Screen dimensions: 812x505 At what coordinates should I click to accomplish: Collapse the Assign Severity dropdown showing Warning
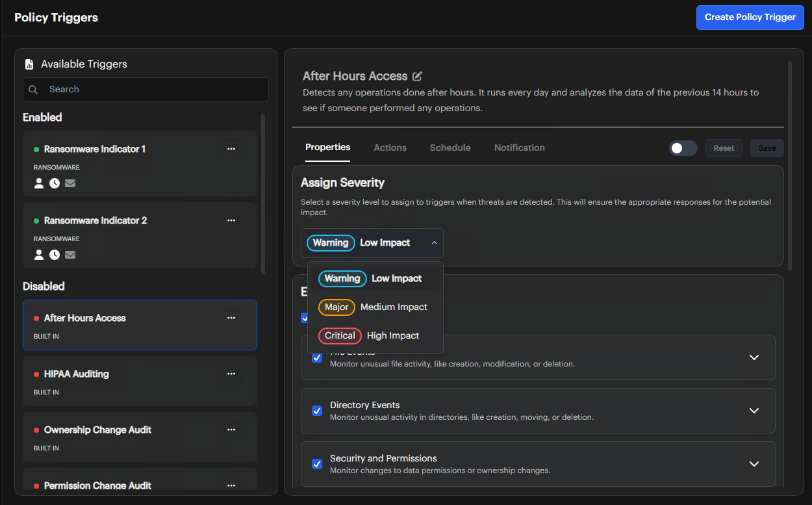[x=372, y=243]
